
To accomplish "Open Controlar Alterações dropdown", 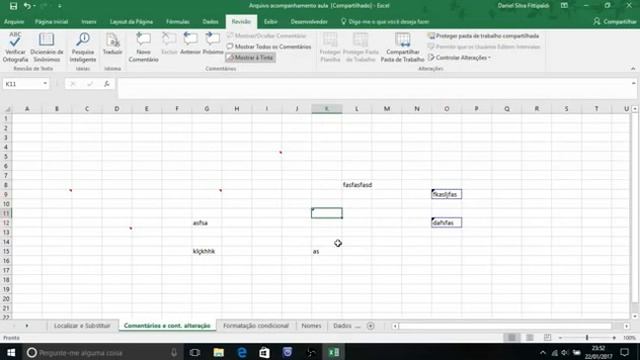I will click(x=459, y=58).
